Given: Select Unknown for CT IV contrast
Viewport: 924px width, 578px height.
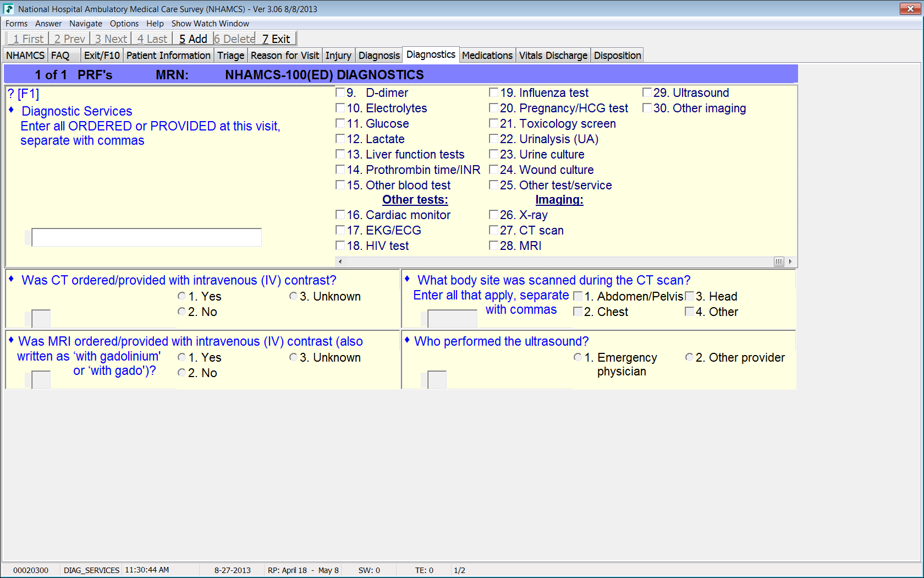Looking at the screenshot, I should click(x=293, y=296).
